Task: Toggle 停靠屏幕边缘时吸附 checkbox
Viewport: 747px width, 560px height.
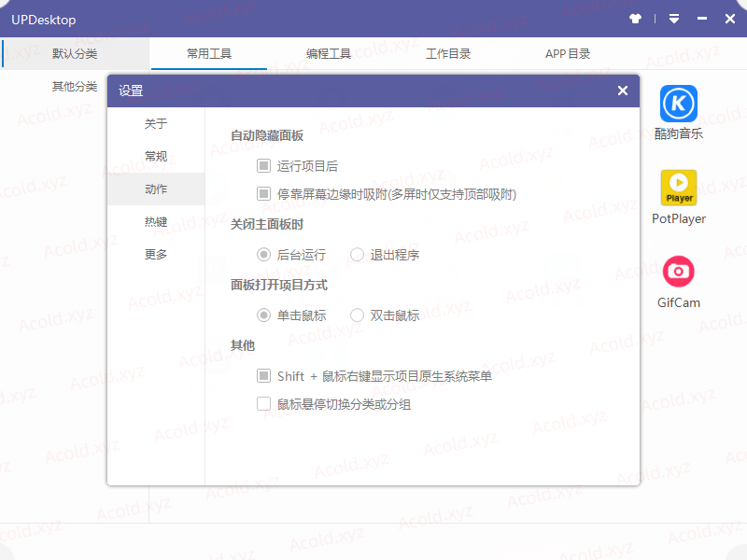Action: 263,194
